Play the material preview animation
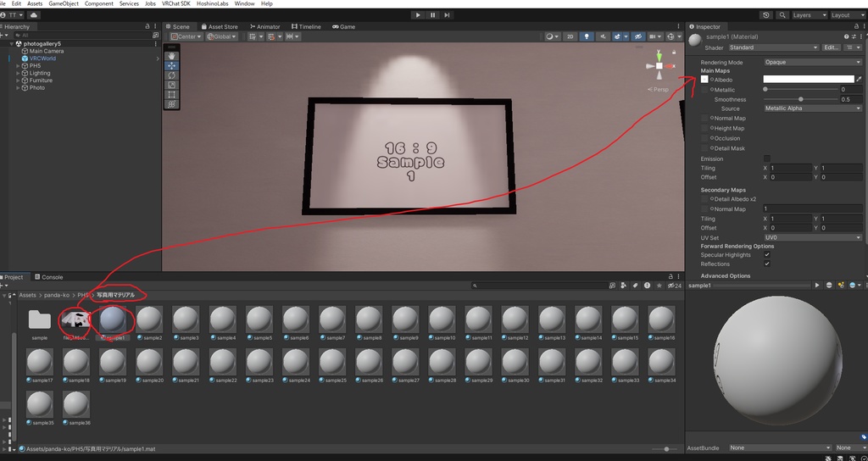Image resolution: width=868 pixels, height=461 pixels. click(816, 285)
